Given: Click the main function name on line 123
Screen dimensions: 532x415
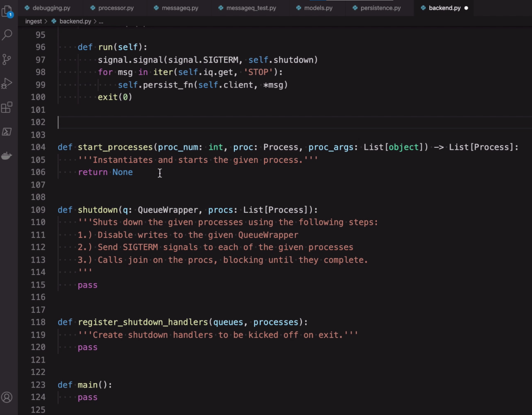Looking at the screenshot, I should [88, 385].
